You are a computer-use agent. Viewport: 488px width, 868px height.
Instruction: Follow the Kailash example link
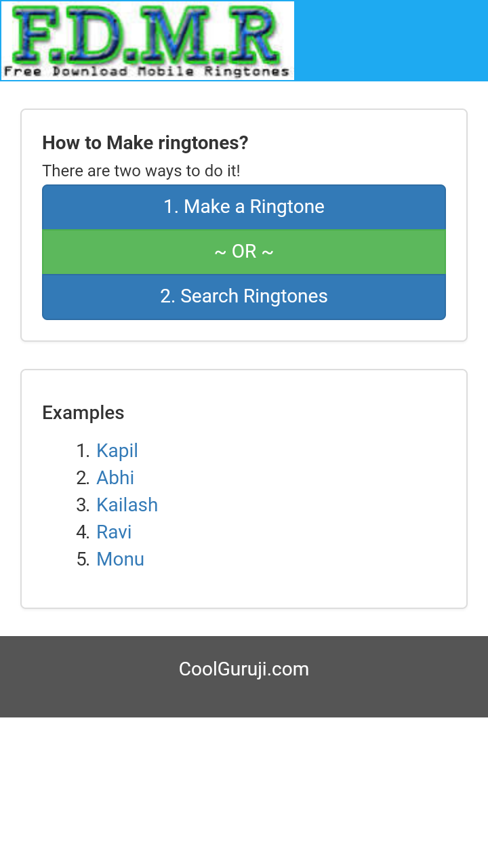127,505
